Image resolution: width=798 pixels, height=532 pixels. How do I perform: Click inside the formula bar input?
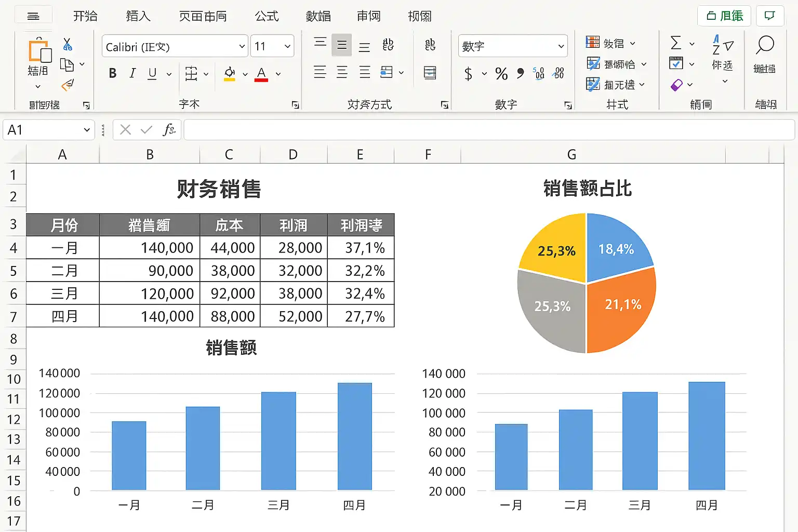pyautogui.click(x=488, y=130)
